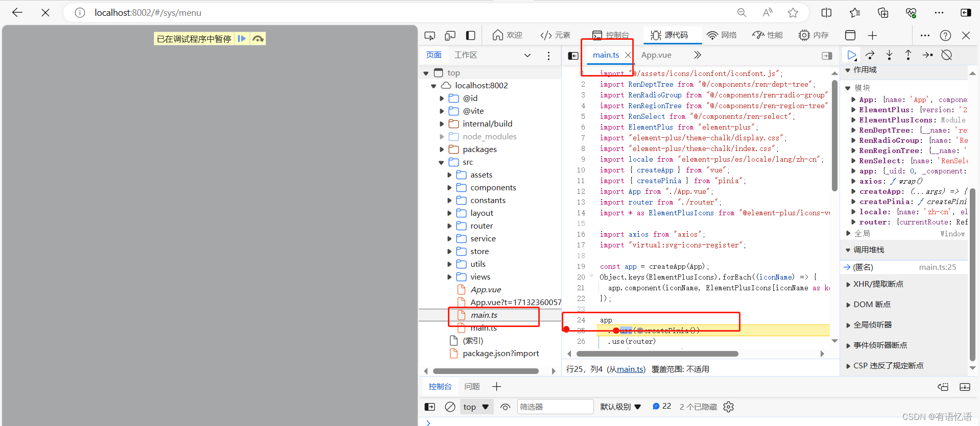Open DevTools help icon
The height and width of the screenshot is (426, 980).
tap(945, 35)
